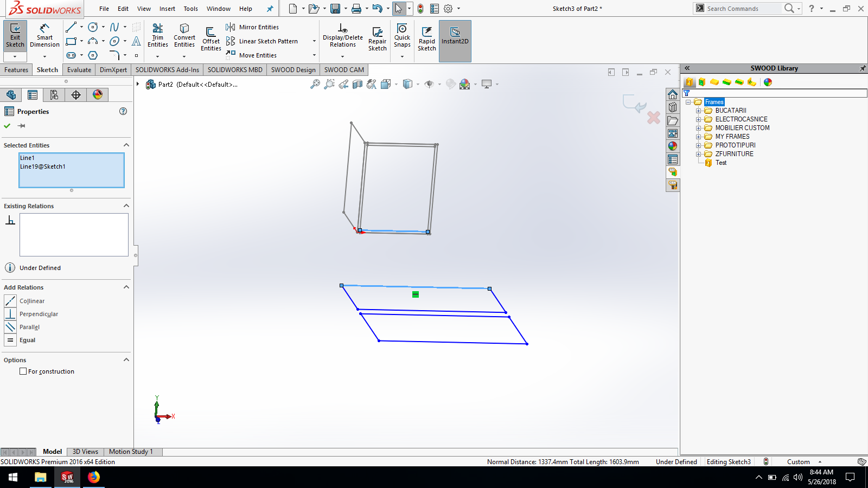This screenshot has height=488, width=868.
Task: Toggle the Properties panel pushpin
Action: point(22,126)
